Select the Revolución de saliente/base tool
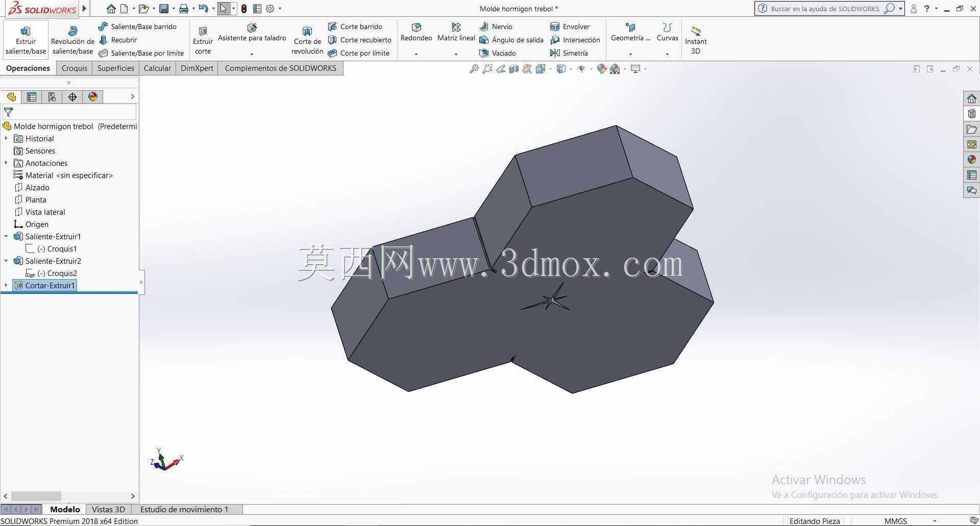 click(72, 40)
